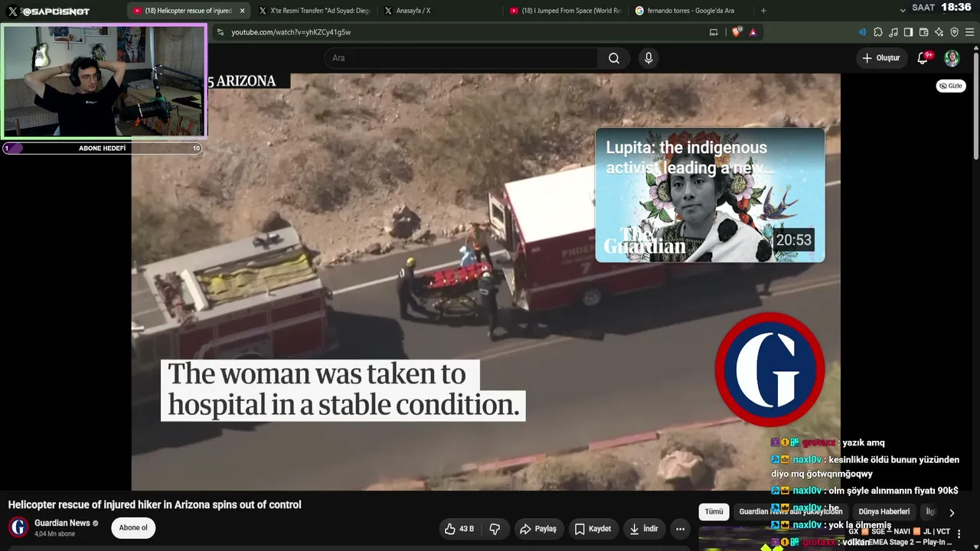Switch to the Helicopter rescue YouTube tab
Image resolution: width=980 pixels, height=551 pixels.
coord(188,11)
